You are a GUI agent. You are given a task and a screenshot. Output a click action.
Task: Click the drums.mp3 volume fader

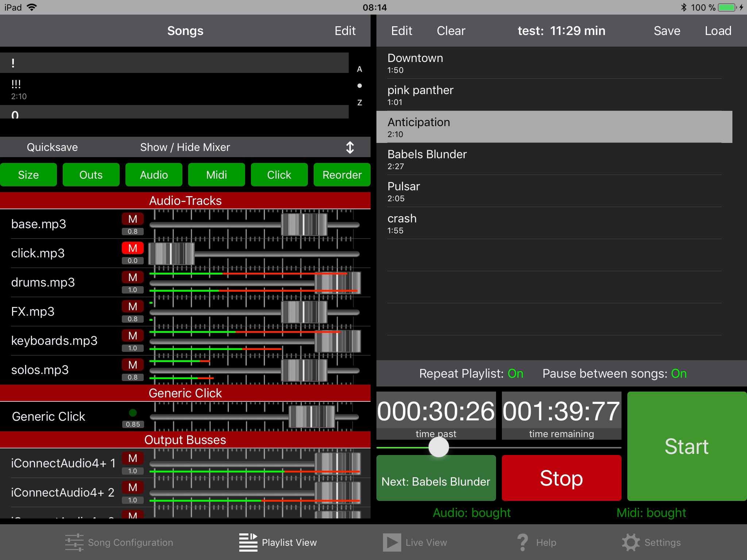tap(337, 283)
